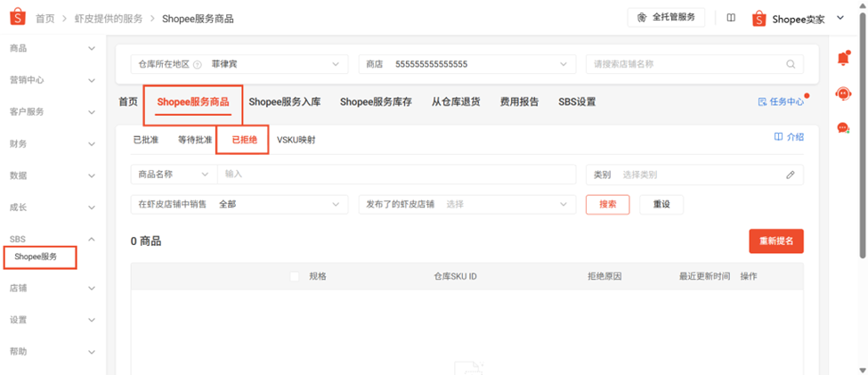The height and width of the screenshot is (375, 868).
Task: Open the 任务中心 link
Action: pyautogui.click(x=781, y=102)
